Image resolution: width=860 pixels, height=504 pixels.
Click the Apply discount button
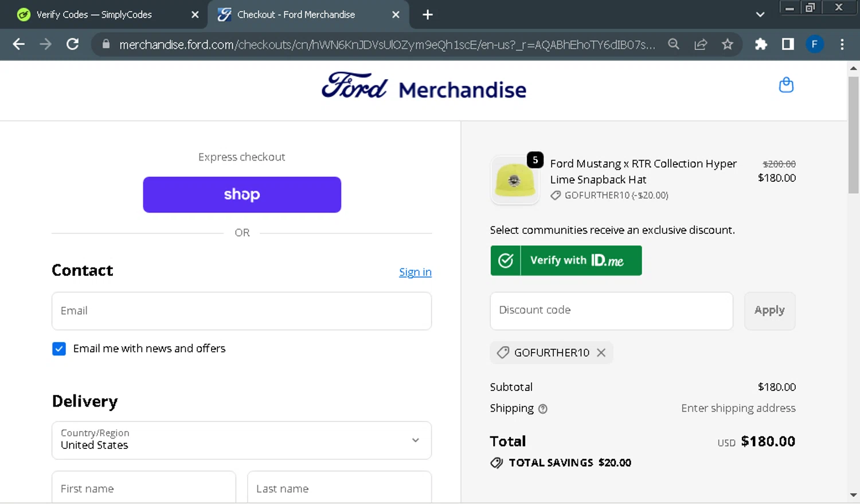click(x=769, y=311)
